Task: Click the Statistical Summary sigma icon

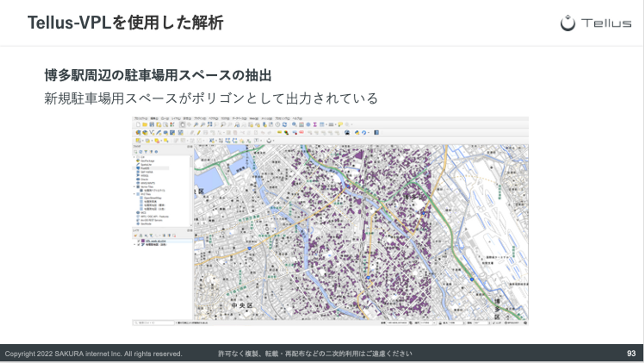Action: (315, 124)
